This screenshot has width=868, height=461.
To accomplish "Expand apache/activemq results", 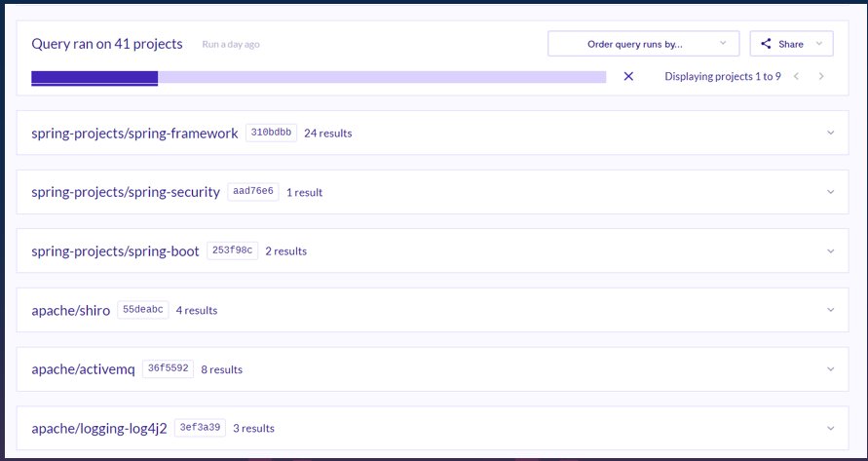I will coord(830,369).
